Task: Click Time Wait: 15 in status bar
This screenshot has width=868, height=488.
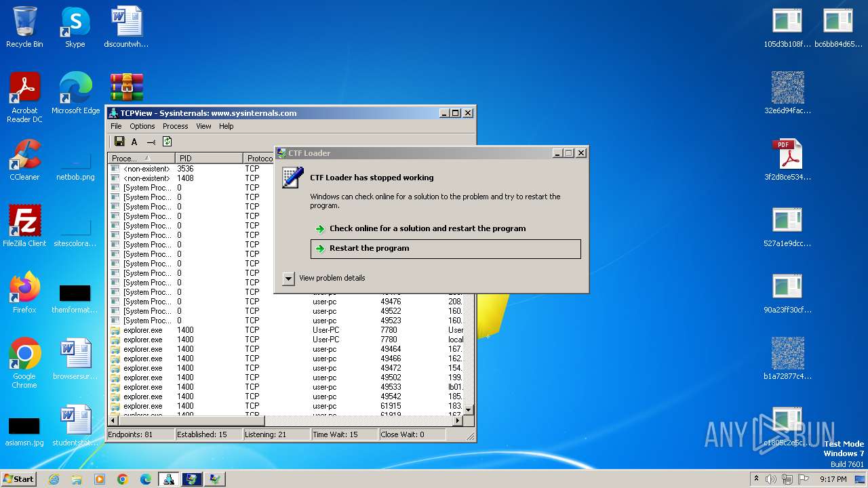Action: 344,434
